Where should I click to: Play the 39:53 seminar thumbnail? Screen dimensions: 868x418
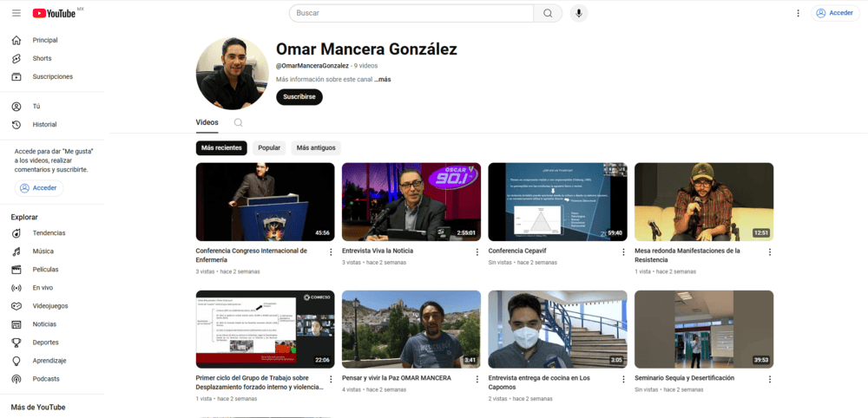[x=704, y=329]
